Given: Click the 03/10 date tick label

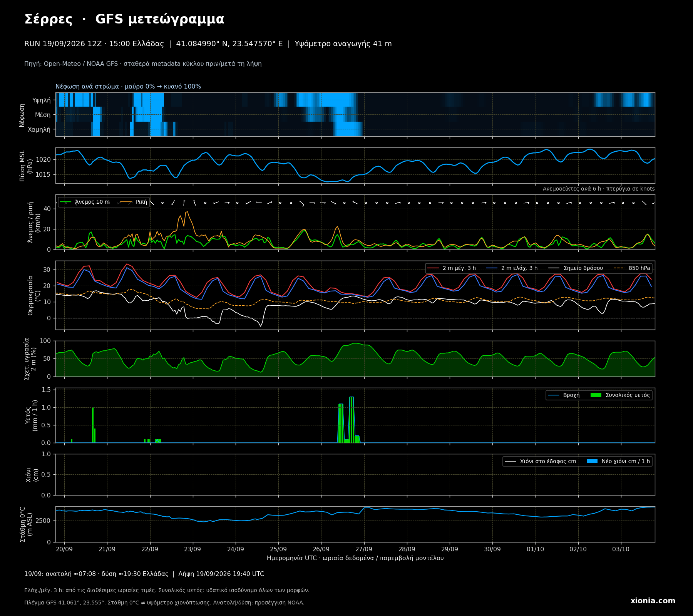Looking at the screenshot, I should tap(621, 549).
